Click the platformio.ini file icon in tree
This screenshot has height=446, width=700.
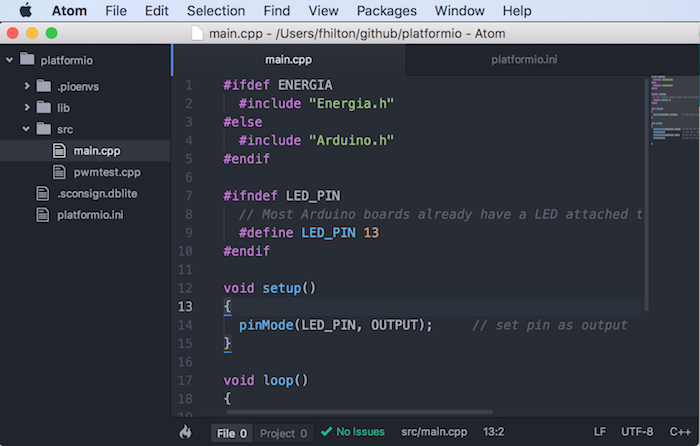tap(43, 215)
